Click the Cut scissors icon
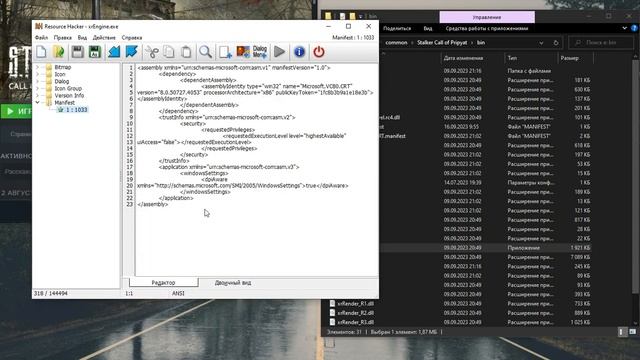640x360 pixels. click(x=152, y=52)
